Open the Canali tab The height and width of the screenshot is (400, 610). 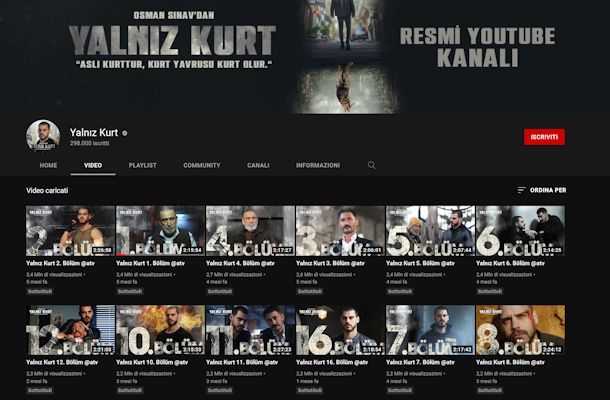click(258, 165)
